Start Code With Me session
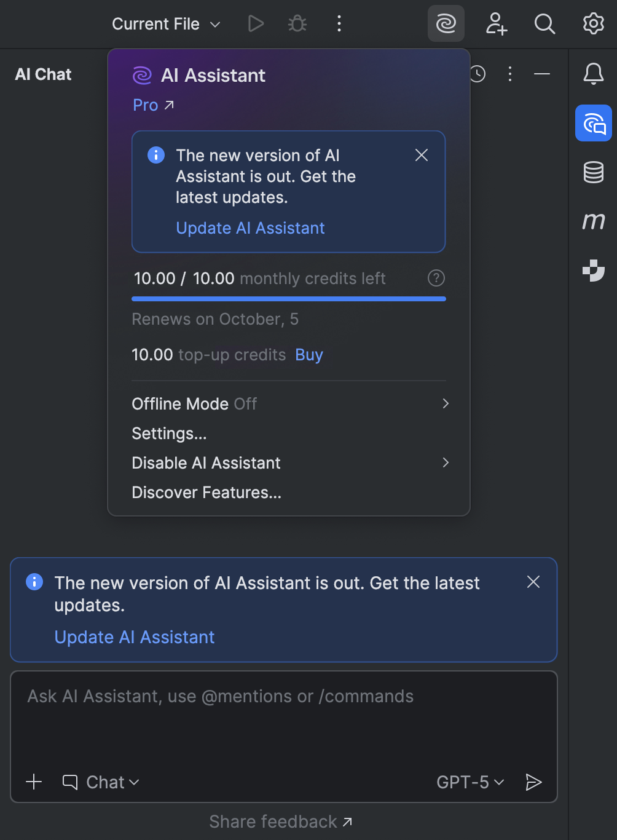Viewport: 617px width, 840px height. 496,24
